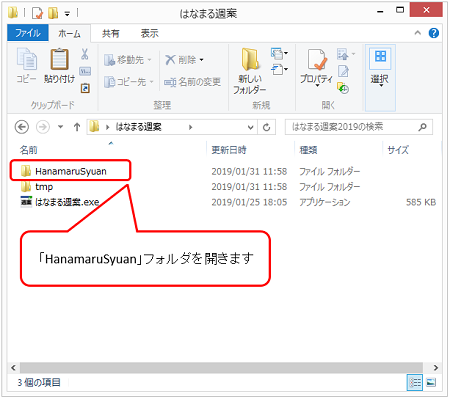The width and height of the screenshot is (450, 399).
Task: Click the Help question mark icon
Action: 434,33
